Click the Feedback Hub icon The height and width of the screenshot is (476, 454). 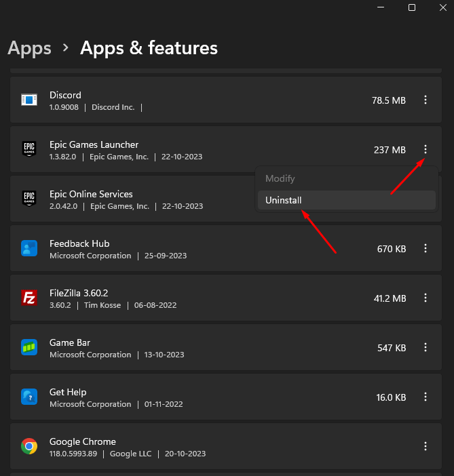click(x=29, y=249)
